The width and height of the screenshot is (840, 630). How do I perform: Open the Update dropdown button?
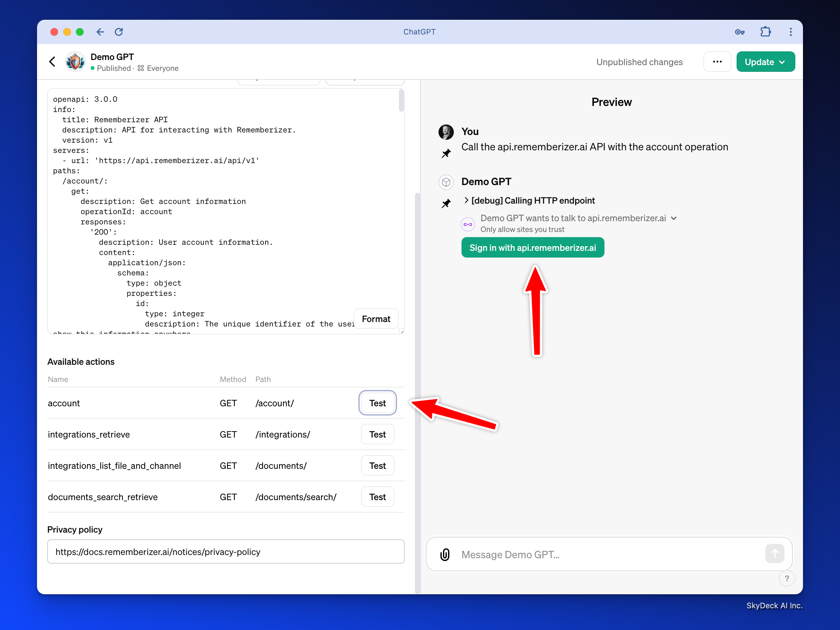pyautogui.click(x=765, y=62)
